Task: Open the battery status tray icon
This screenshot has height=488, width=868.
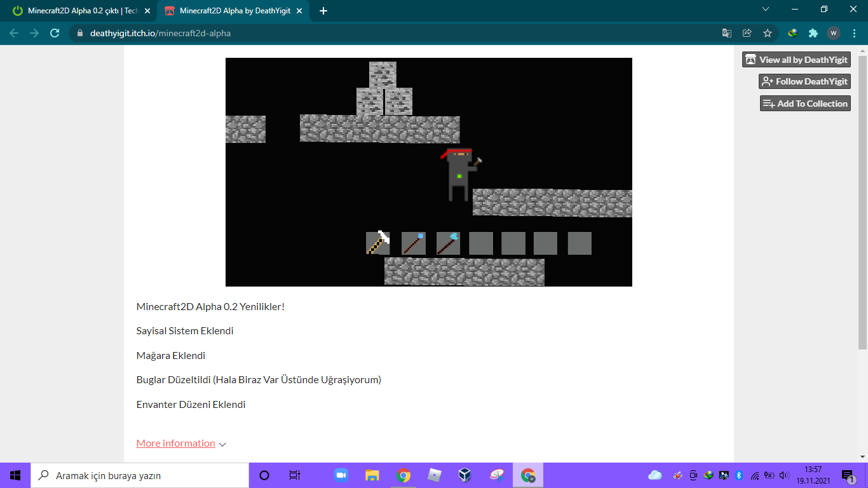Action: click(x=770, y=475)
